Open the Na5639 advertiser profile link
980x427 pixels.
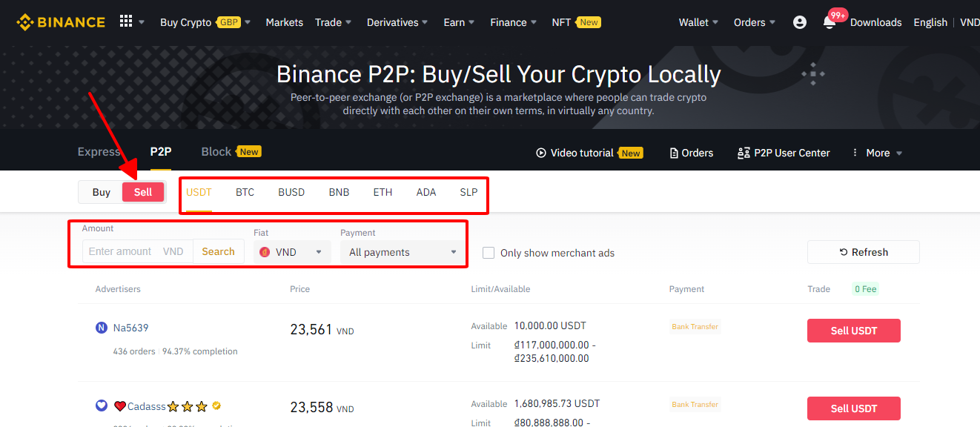pyautogui.click(x=131, y=328)
